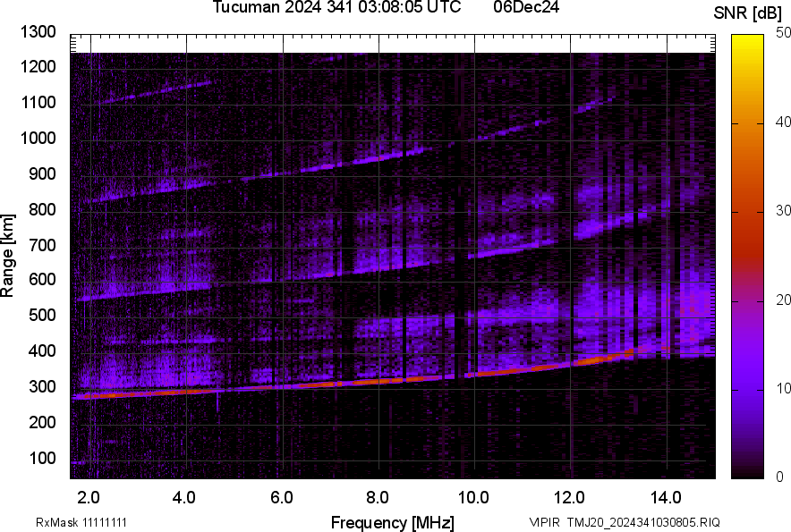Click the title 'Tucuman 2024 341 03:08:05 UTC'
Image resolution: width=791 pixels, height=532 pixels.
(x=336, y=7)
